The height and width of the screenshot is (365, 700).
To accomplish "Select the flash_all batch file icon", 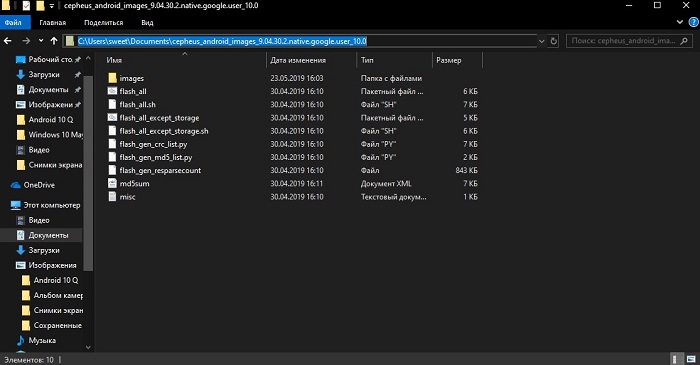I will (112, 91).
